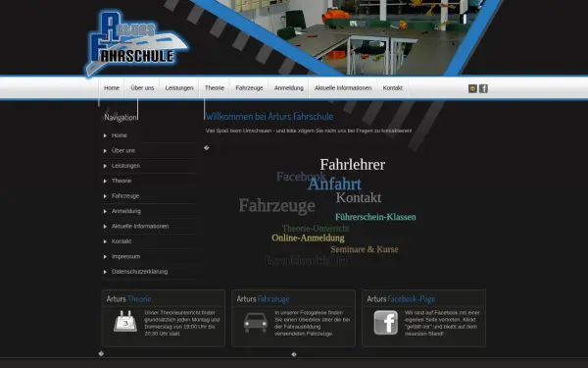Select Anmeldung in the top menu bar
This screenshot has width=588, height=368.
pyautogui.click(x=289, y=88)
